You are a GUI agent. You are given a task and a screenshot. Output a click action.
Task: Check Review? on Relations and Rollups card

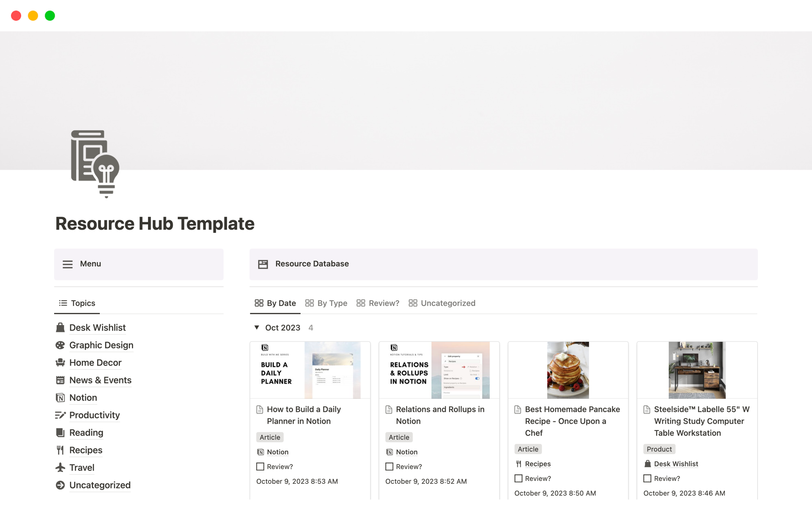tap(389, 467)
